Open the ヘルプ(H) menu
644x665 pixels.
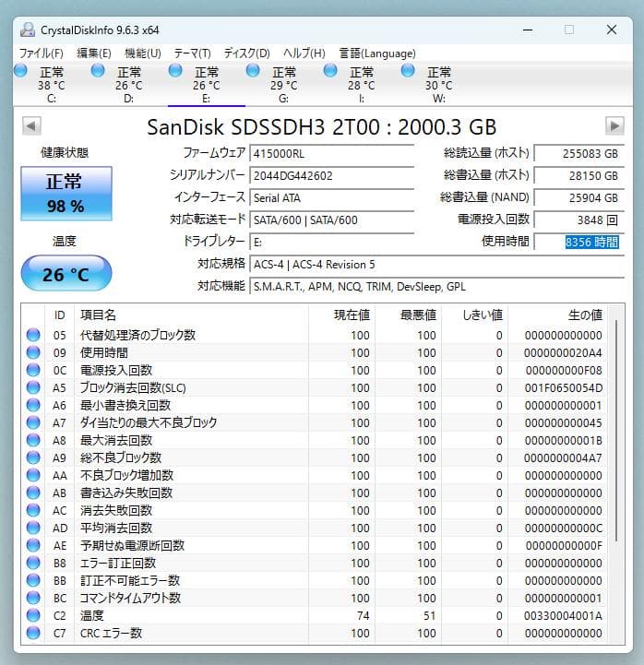pyautogui.click(x=304, y=53)
